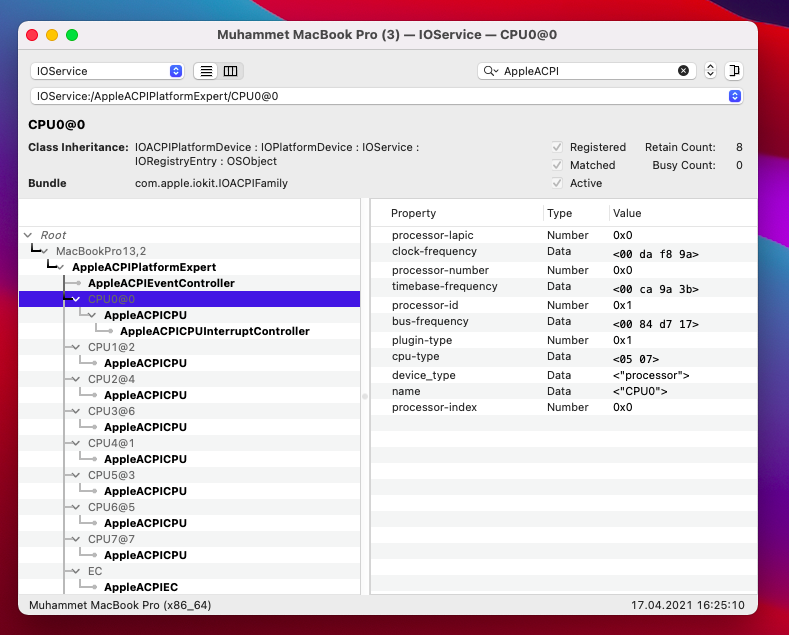Collapse the CPU0@0 tree node
This screenshot has height=635, width=789.
(x=77, y=299)
